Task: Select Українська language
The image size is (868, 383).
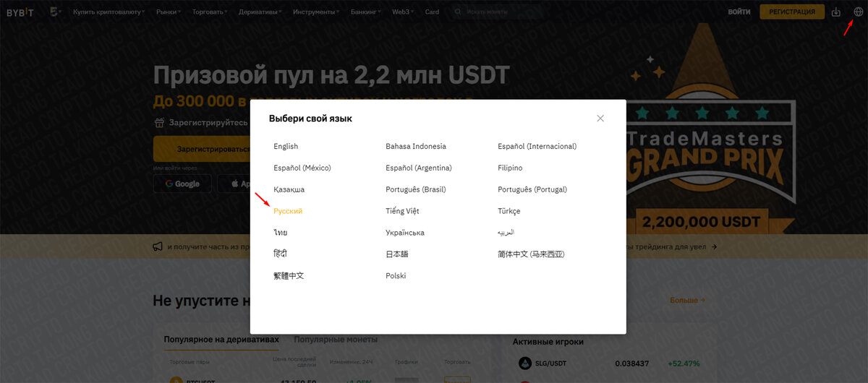Action: tap(405, 233)
